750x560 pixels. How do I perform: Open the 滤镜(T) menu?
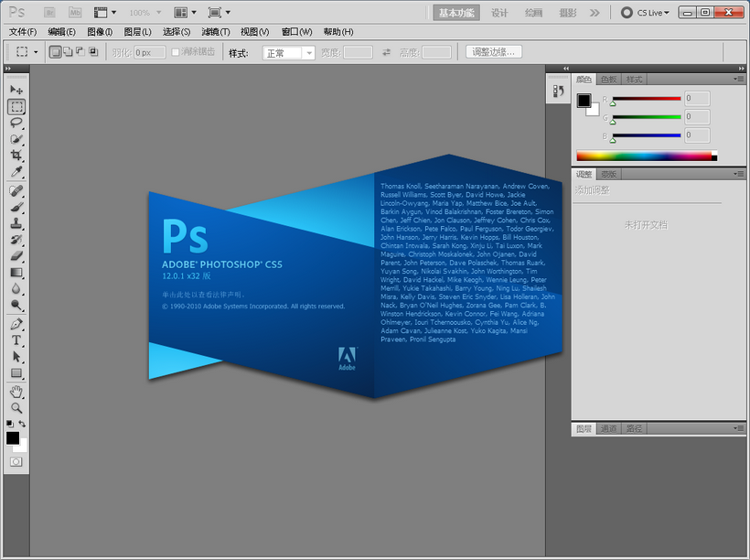(x=215, y=32)
